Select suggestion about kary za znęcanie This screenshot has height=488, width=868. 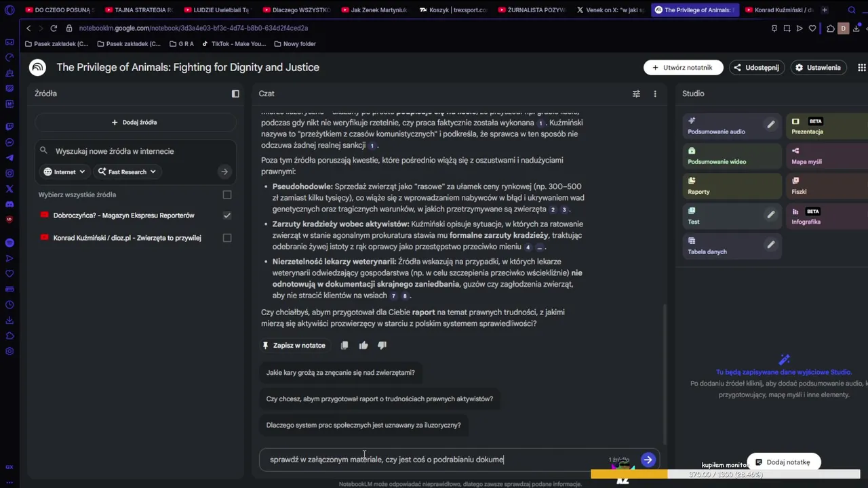point(340,373)
